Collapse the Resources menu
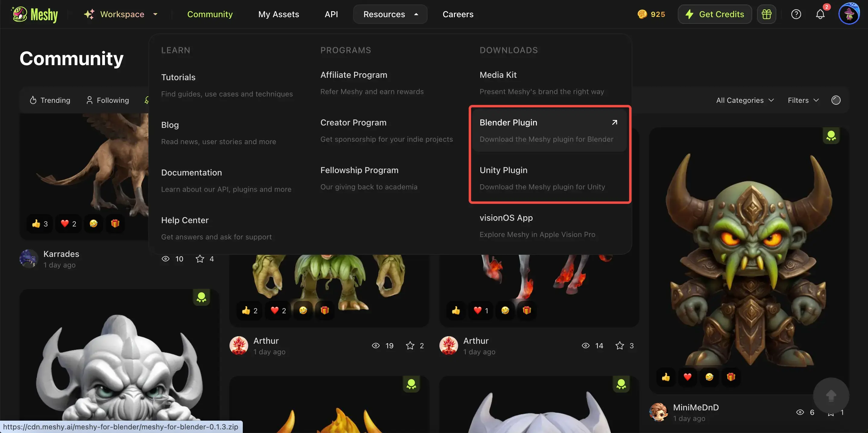Image resolution: width=868 pixels, height=433 pixels. pyautogui.click(x=390, y=14)
